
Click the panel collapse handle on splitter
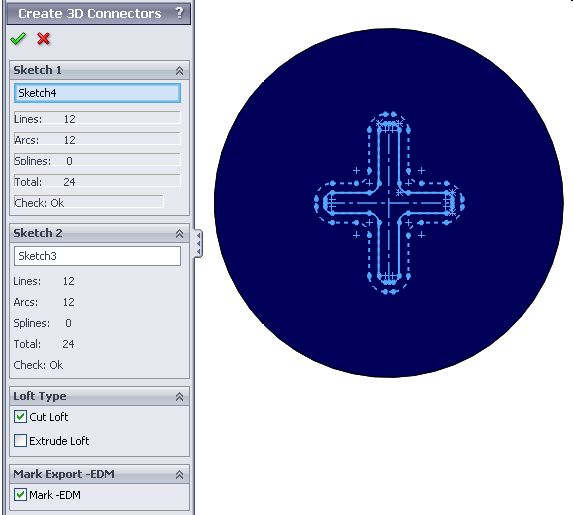tap(198, 243)
